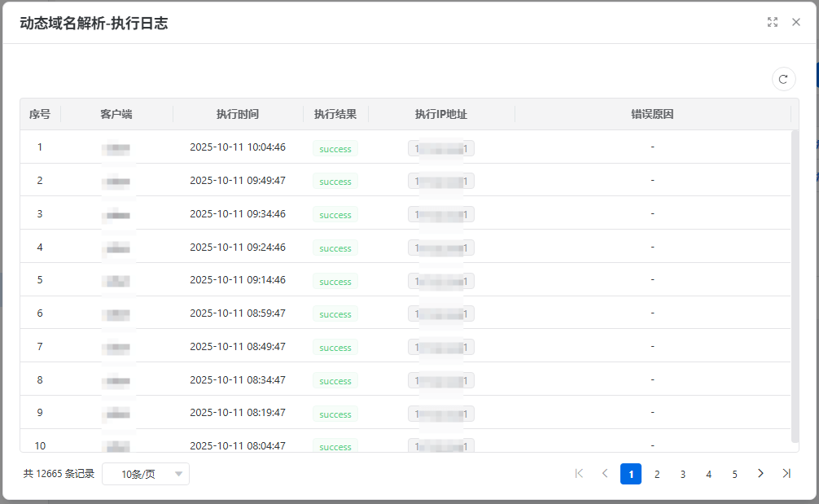Click the refresh log icon
This screenshot has height=504, width=819.
click(783, 79)
